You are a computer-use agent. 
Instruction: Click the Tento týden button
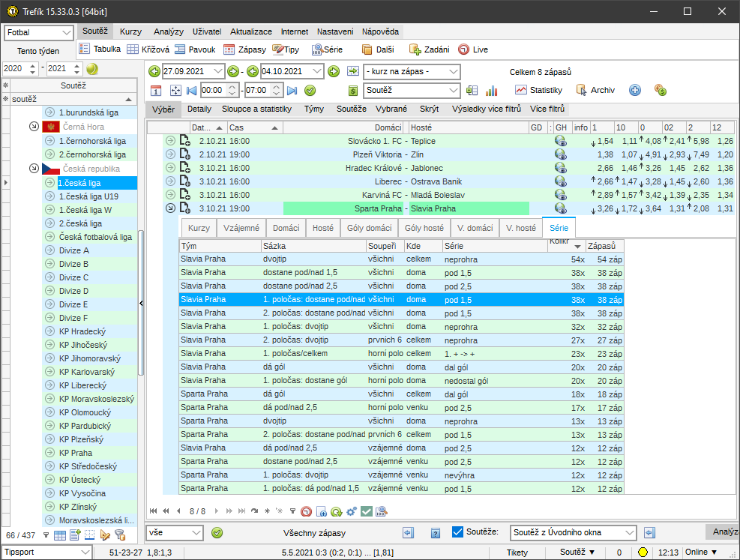pos(38,51)
